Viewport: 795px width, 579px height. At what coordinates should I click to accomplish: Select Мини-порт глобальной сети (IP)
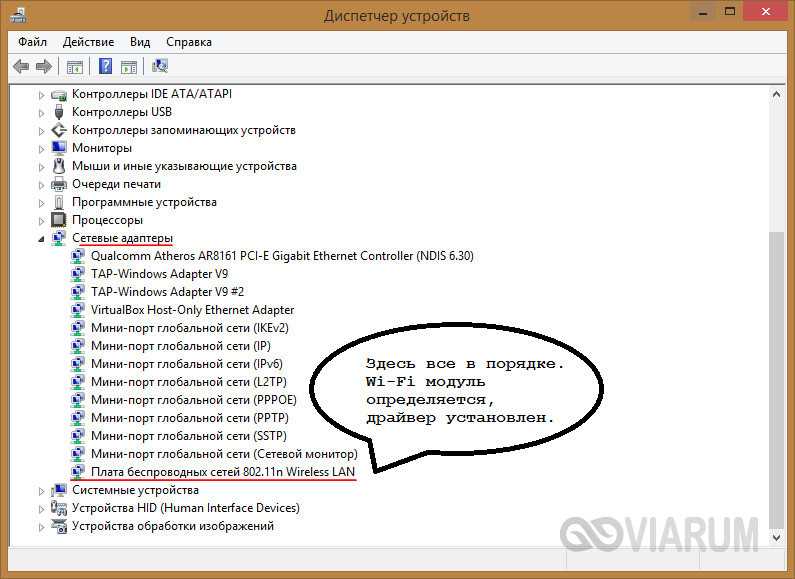pyautogui.click(x=180, y=346)
